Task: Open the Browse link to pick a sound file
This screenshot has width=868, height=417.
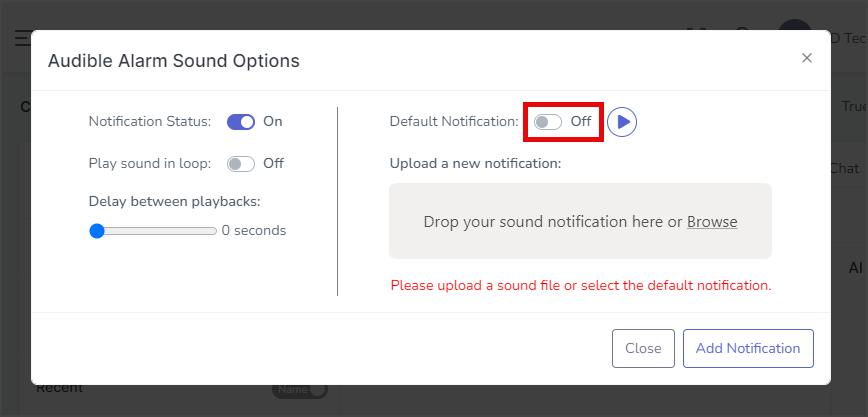Action: [x=712, y=222]
